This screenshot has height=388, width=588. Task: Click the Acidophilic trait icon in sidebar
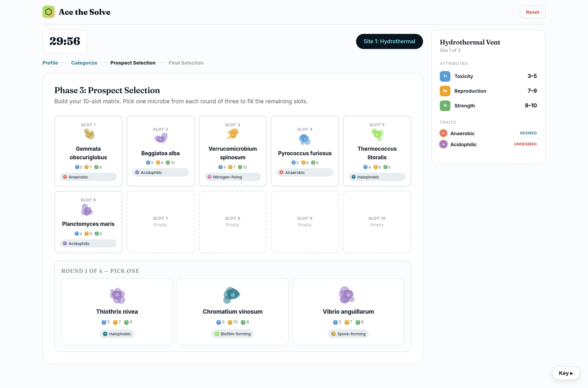pyautogui.click(x=443, y=144)
